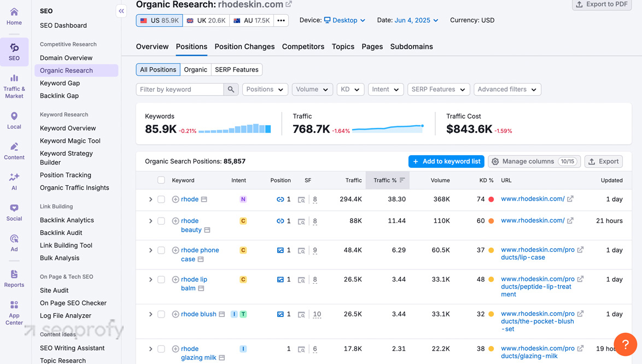The image size is (642, 364).
Task: Open the KD filter dropdown
Action: point(351,89)
